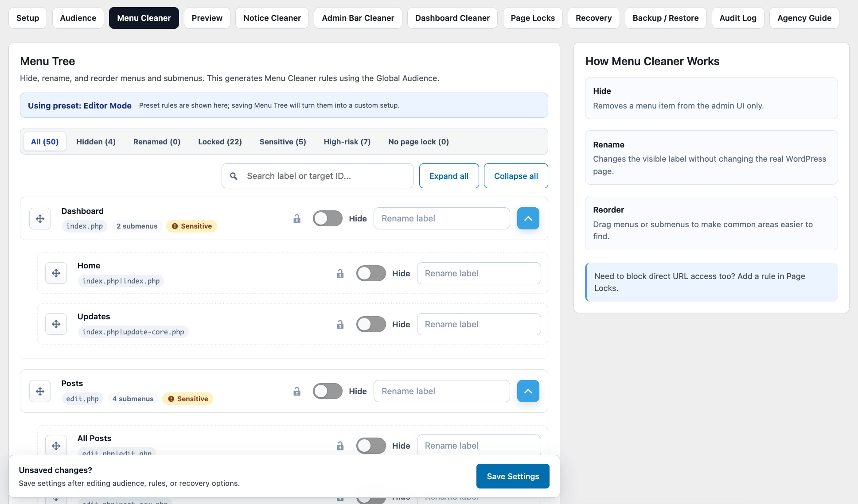This screenshot has width=858, height=504.
Task: Open the Page Locks tab
Action: point(533,18)
